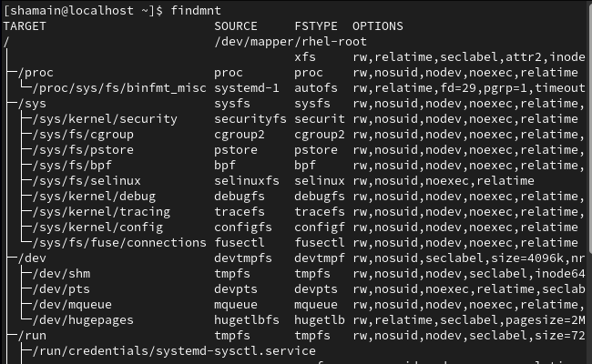Select the /dev/shm tree entry
This screenshot has width=592, height=364.
(61, 274)
